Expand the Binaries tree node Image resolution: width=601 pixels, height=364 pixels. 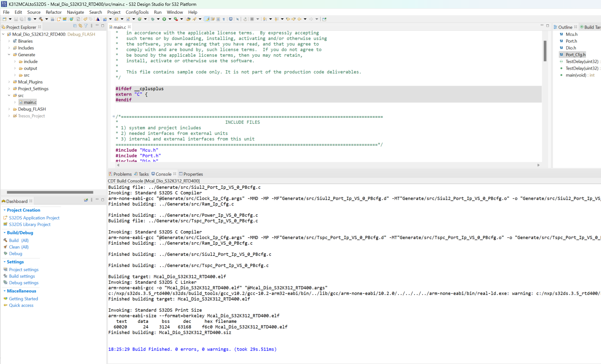(9, 41)
